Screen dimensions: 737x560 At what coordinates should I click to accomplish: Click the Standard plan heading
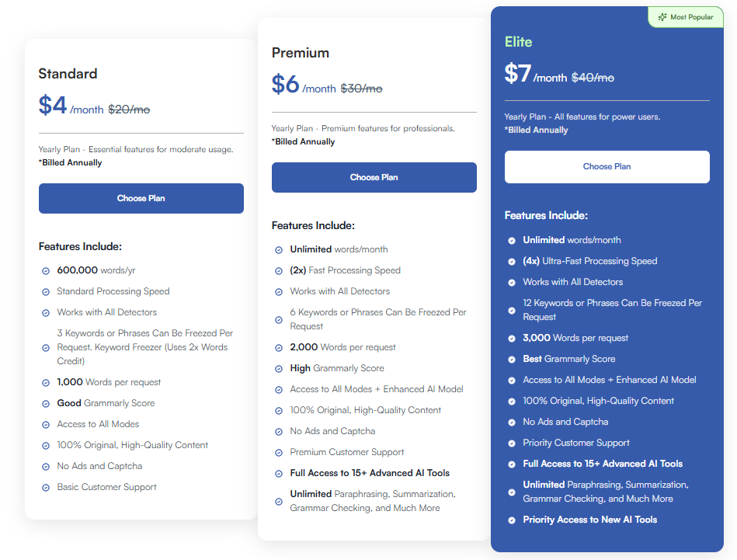(68, 74)
